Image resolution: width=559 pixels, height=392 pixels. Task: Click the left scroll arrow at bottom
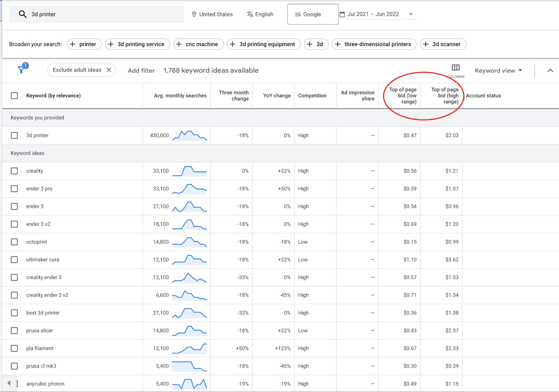[x=9, y=383]
